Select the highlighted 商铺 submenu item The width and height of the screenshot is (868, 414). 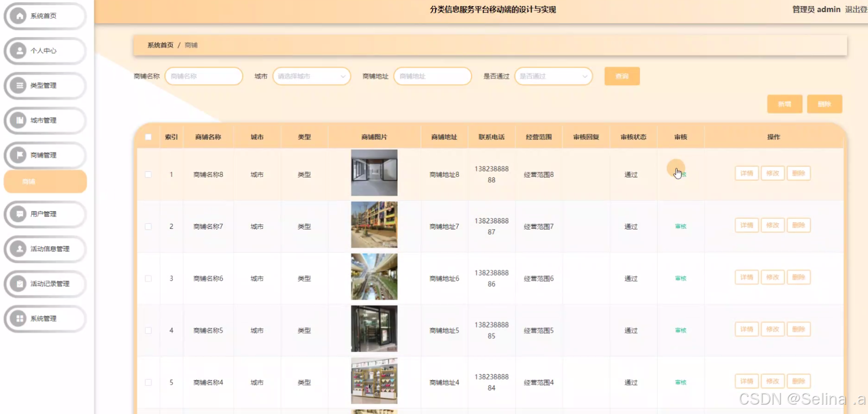[45, 181]
